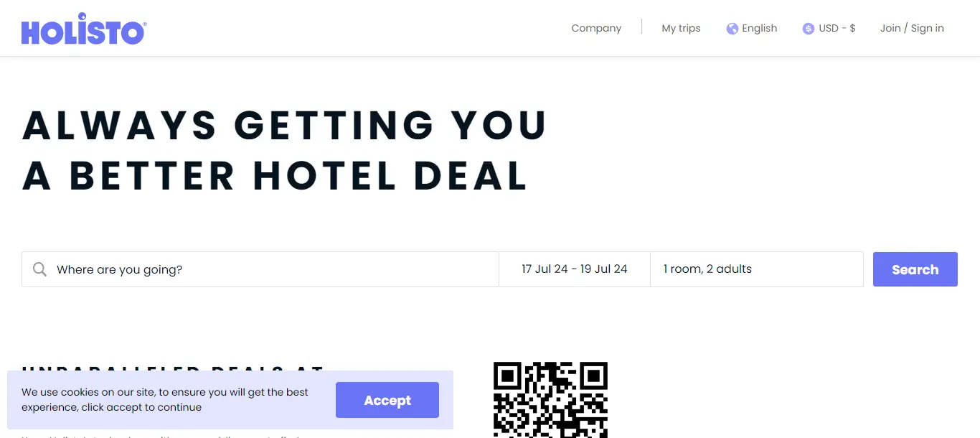Open the English language selector
Image resolution: width=980 pixels, height=438 pixels.
coord(759,28)
